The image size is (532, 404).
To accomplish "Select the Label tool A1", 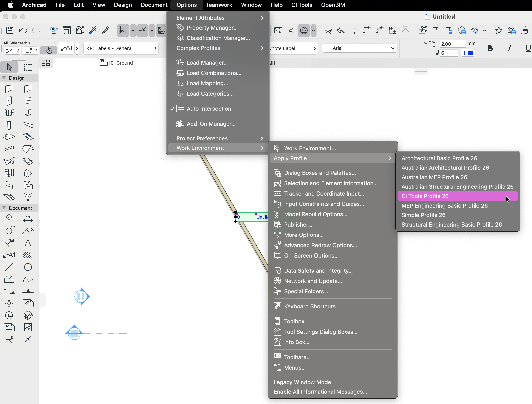I will [9, 255].
